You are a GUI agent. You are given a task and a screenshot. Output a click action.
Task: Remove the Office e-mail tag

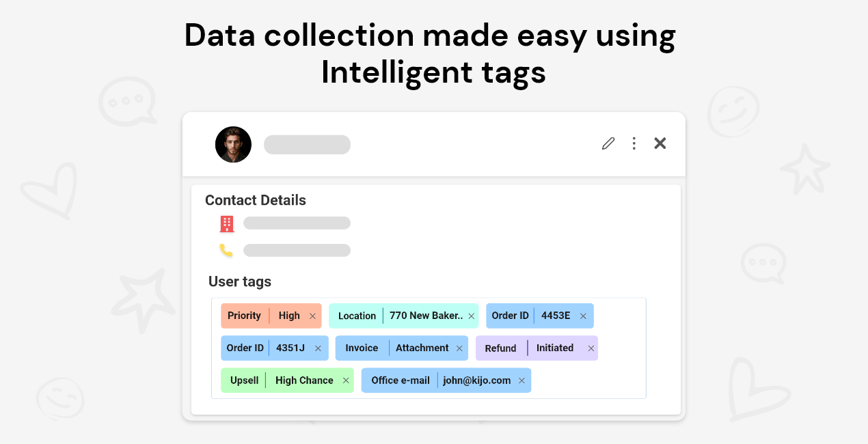point(521,380)
